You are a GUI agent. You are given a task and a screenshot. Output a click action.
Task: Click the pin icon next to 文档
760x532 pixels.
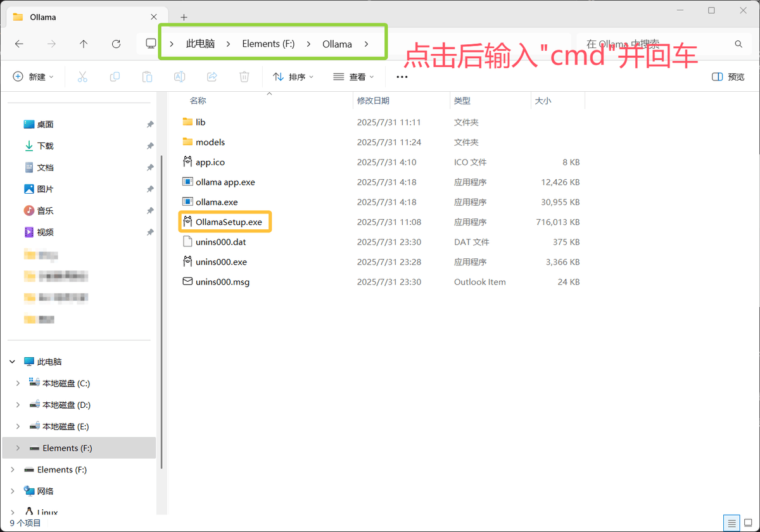(x=150, y=168)
